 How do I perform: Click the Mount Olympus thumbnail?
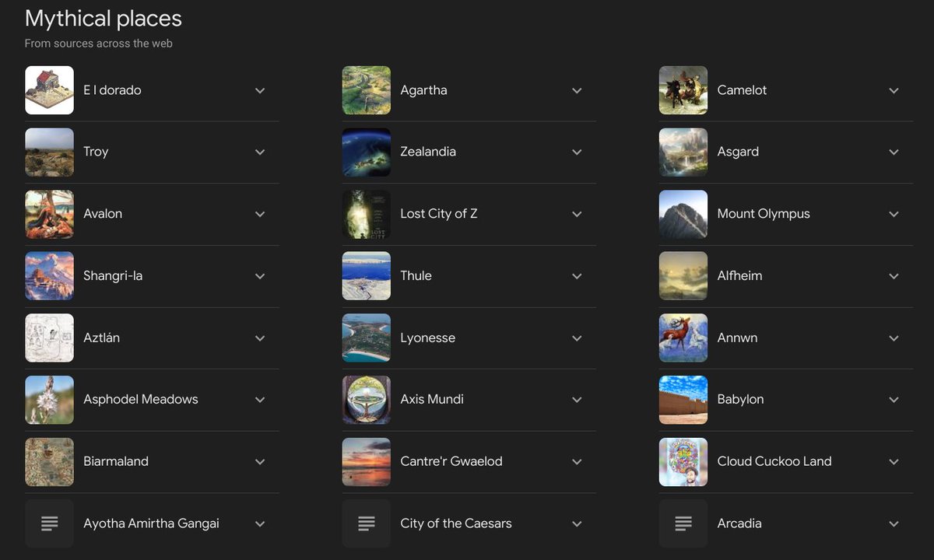coord(683,214)
